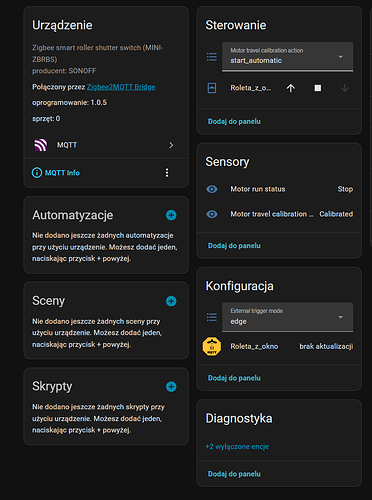The height and width of the screenshot is (500, 372).
Task: Open Motor travel calibration sensor row
Action: (x=279, y=214)
